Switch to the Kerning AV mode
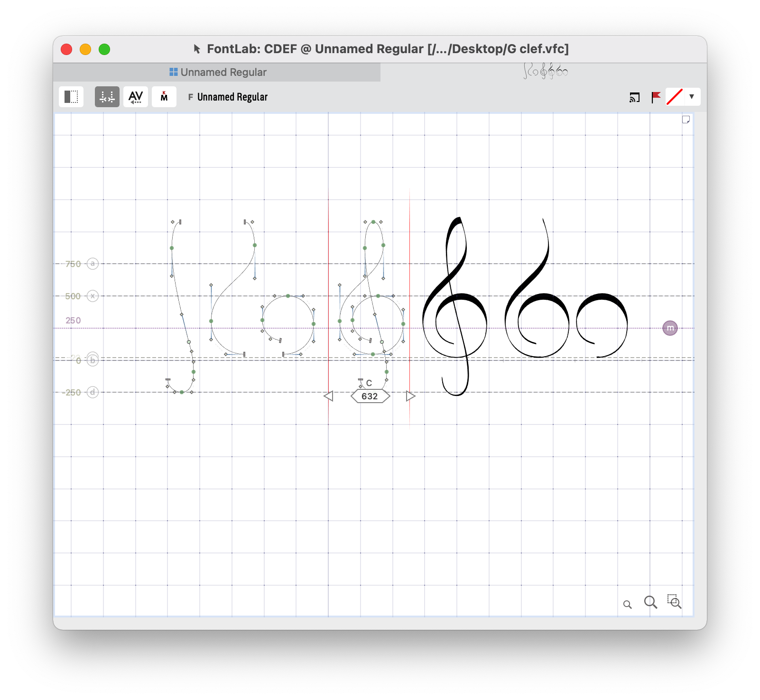 pyautogui.click(x=136, y=97)
